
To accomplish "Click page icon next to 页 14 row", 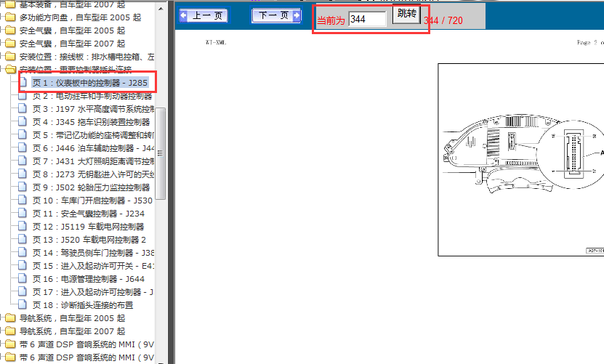I will tap(23, 253).
